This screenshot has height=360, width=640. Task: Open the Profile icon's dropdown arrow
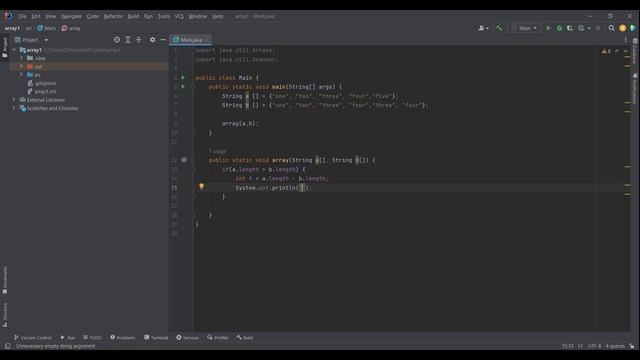(589, 28)
